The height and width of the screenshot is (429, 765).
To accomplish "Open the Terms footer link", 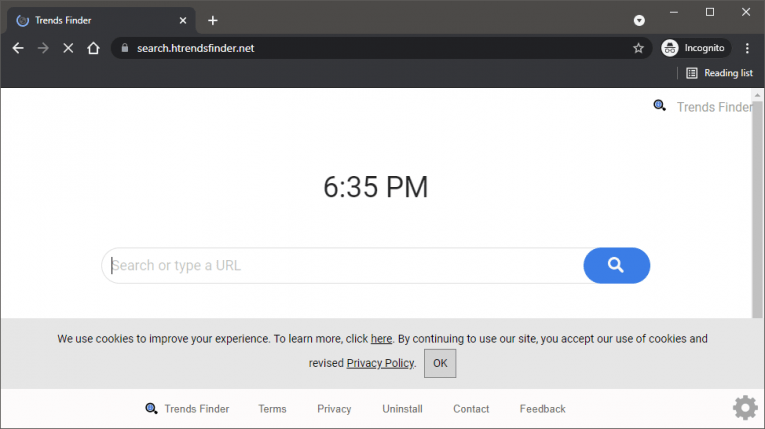I will pos(272,409).
